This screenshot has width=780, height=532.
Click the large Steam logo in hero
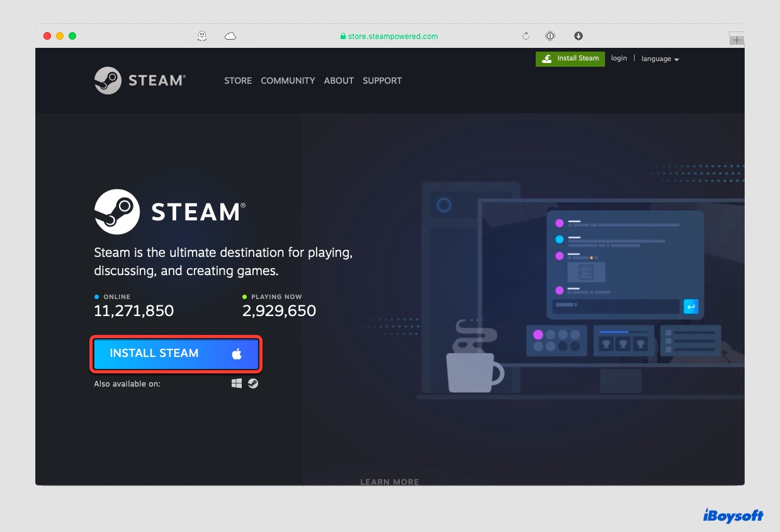point(170,212)
